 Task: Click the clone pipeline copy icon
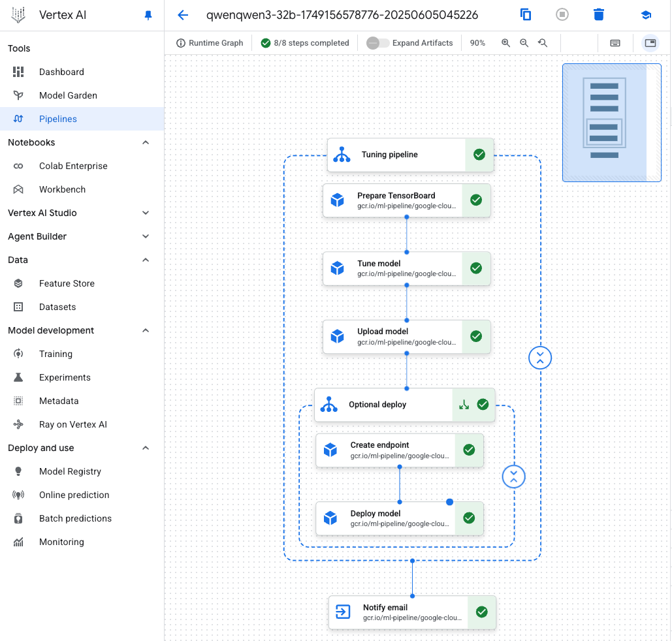pyautogui.click(x=526, y=14)
